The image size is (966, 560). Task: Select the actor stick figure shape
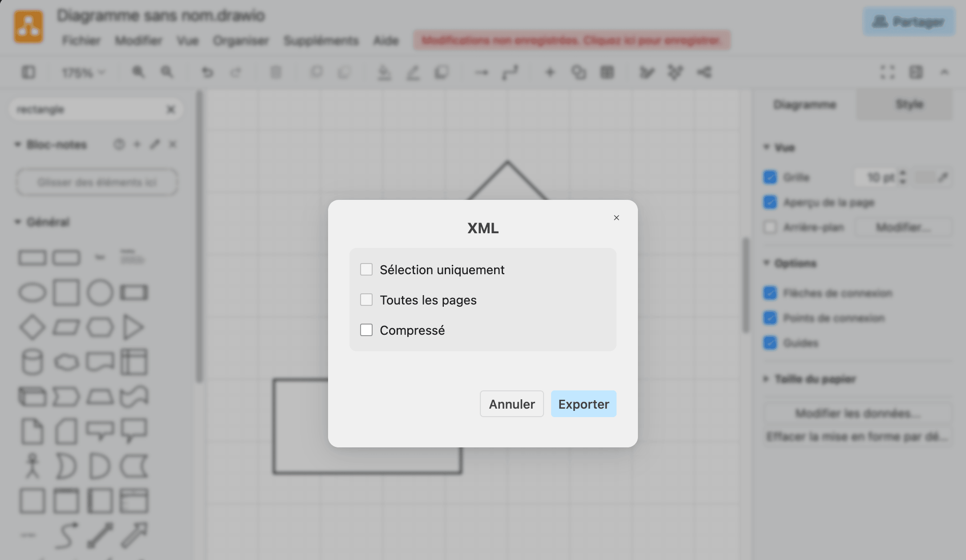(x=32, y=466)
